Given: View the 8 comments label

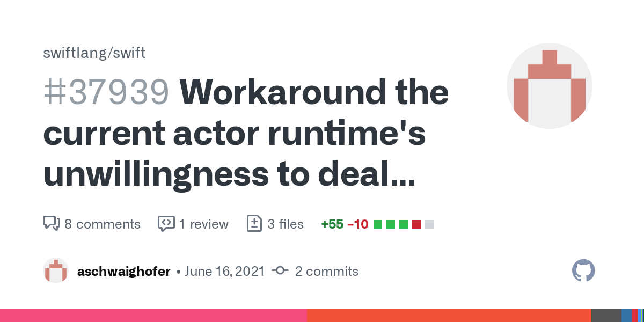Looking at the screenshot, I should 103,224.
